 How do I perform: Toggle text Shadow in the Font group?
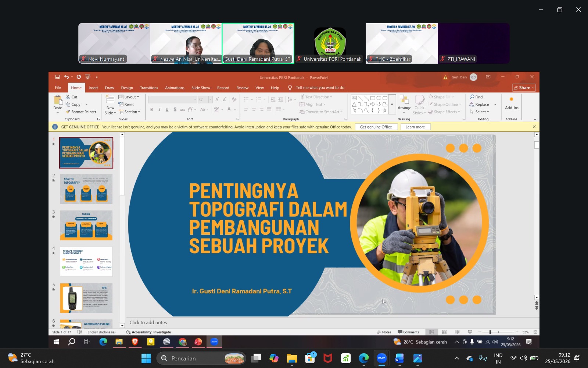click(175, 109)
